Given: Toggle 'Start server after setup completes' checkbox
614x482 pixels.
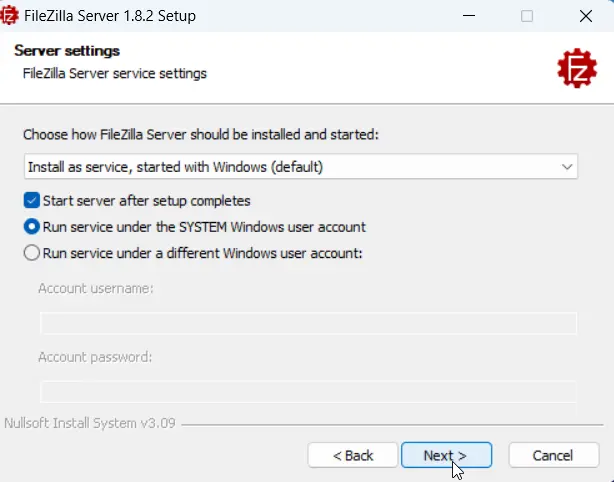Looking at the screenshot, I should tap(32, 200).
